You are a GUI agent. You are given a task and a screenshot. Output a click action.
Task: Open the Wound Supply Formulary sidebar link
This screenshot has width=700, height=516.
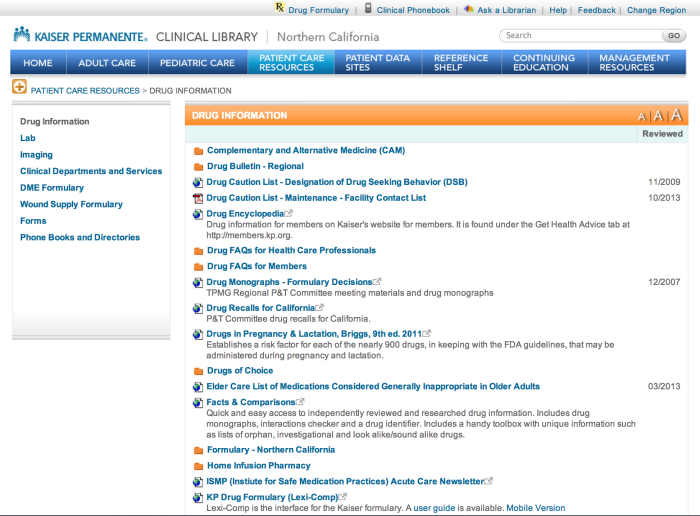coord(71,204)
